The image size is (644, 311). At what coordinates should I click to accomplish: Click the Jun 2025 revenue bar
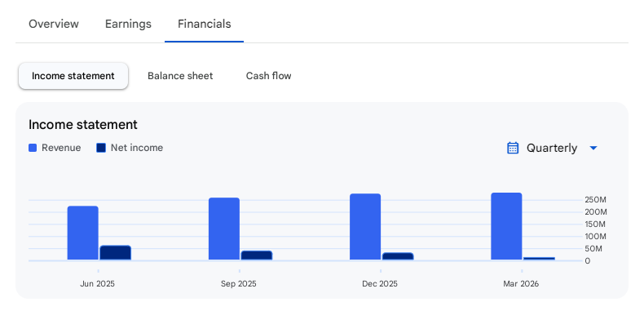[x=83, y=233]
